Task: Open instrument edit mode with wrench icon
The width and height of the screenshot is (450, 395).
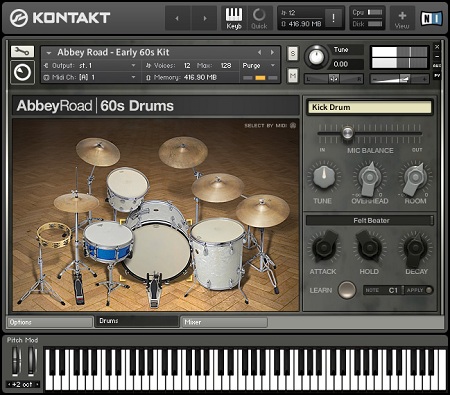Action: pos(22,51)
